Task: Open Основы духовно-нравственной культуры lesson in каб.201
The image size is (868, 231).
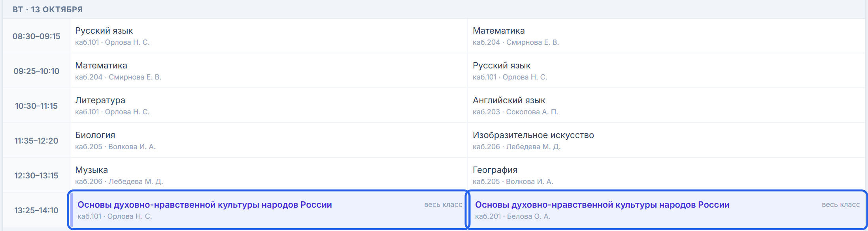Action: (x=666, y=210)
